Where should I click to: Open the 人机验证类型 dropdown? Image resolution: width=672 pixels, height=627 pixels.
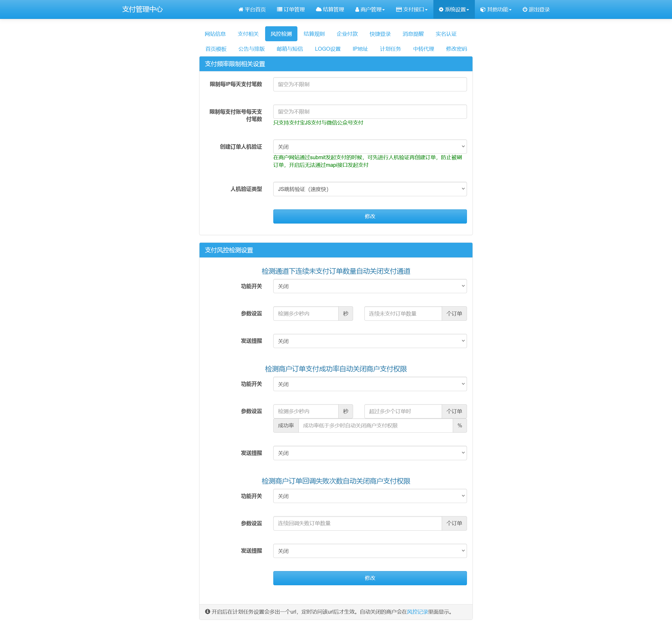click(x=369, y=189)
